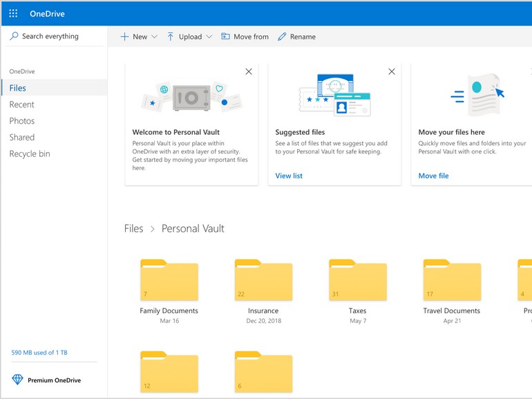Click the Premium OneDrive label
This screenshot has width=532, height=399.
point(55,380)
